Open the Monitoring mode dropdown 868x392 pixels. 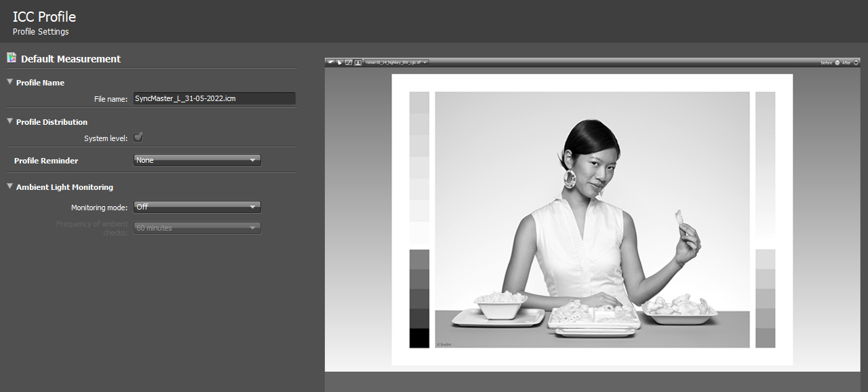tap(197, 207)
